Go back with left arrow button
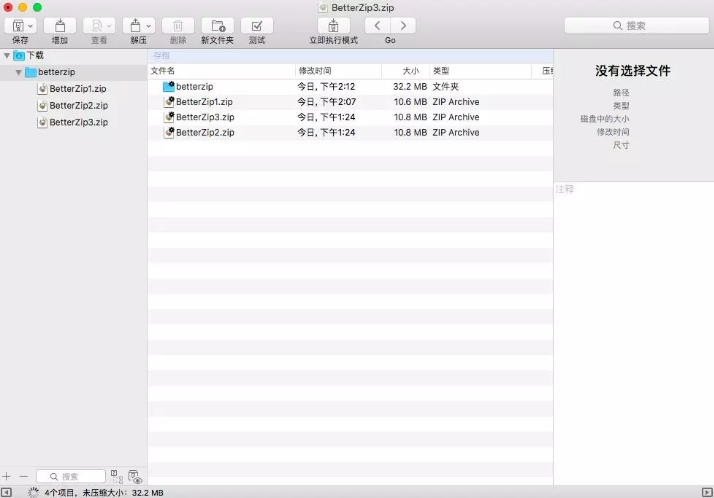 tap(377, 25)
